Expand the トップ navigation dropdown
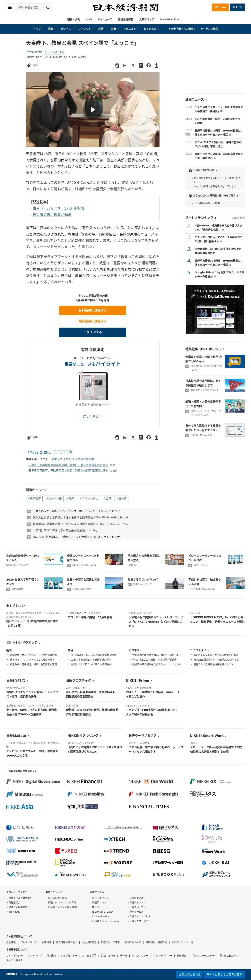Image resolution: width=251 pixels, height=980 pixels. [x=38, y=29]
